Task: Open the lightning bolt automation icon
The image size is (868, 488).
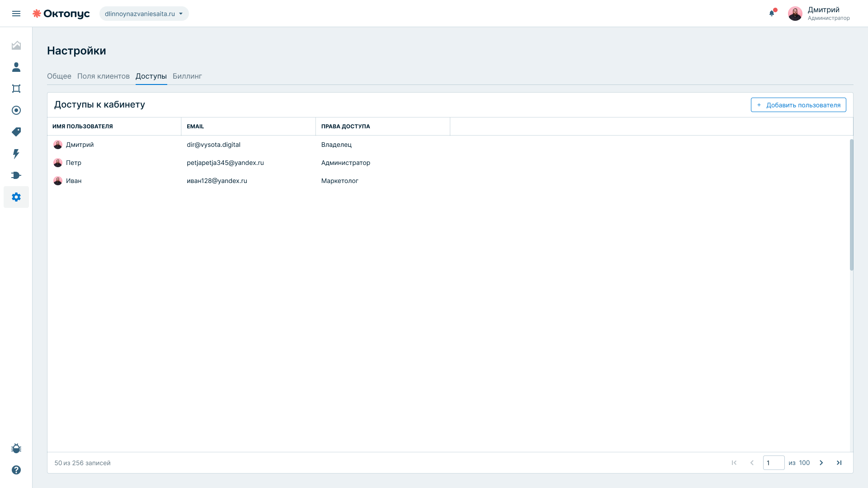Action: pos(16,154)
